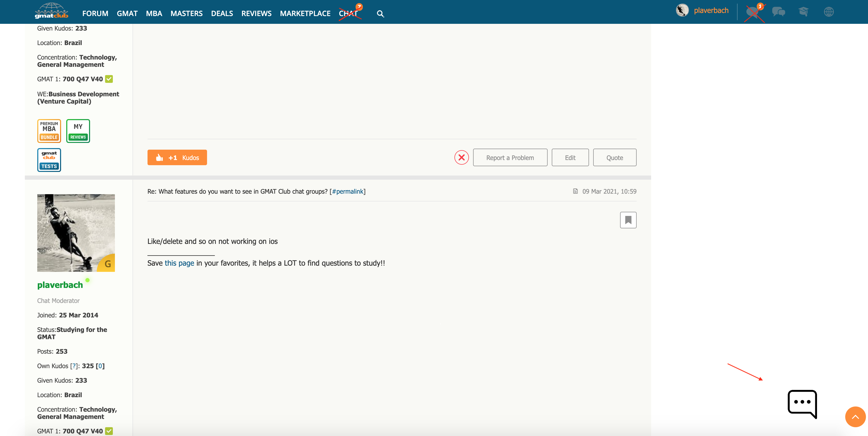Click the Edit post button
868x436 pixels.
coord(570,157)
